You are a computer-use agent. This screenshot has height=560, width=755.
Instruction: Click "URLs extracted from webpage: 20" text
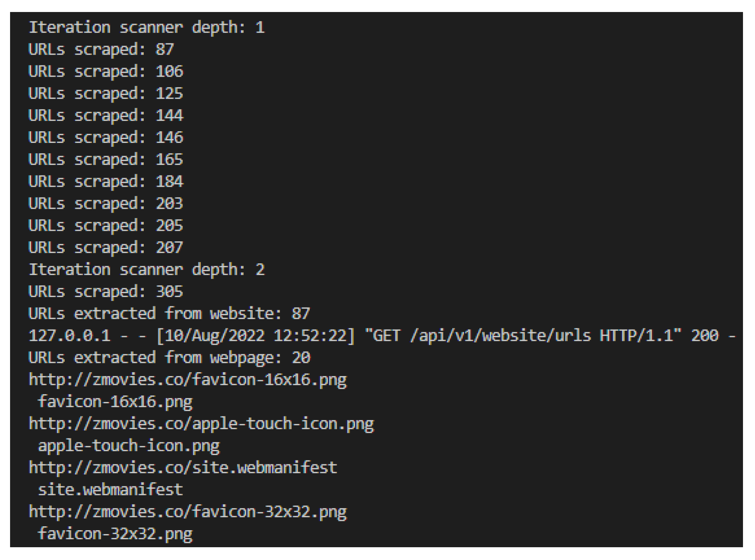169,358
